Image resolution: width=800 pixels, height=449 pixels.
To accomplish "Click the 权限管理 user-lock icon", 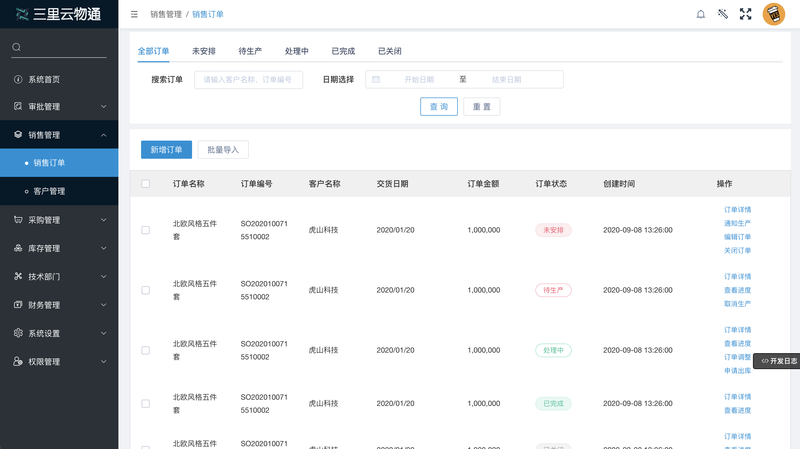I will [18, 361].
